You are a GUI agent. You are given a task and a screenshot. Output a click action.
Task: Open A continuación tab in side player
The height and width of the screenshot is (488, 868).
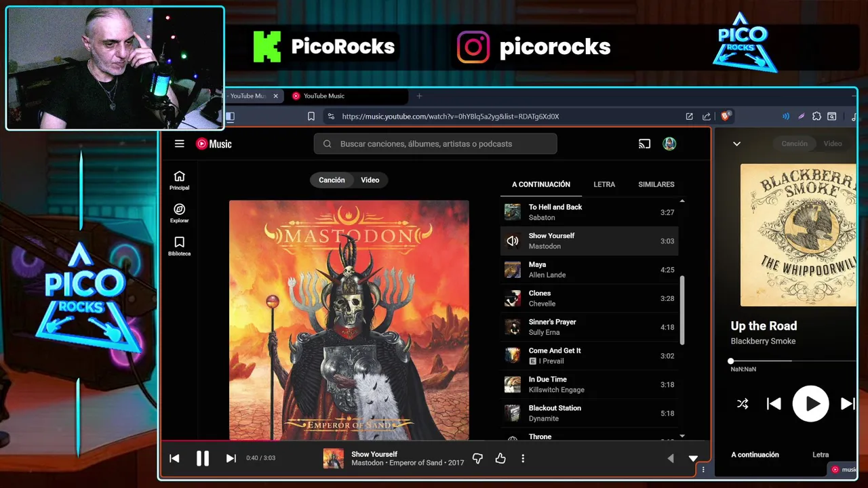pos(755,455)
